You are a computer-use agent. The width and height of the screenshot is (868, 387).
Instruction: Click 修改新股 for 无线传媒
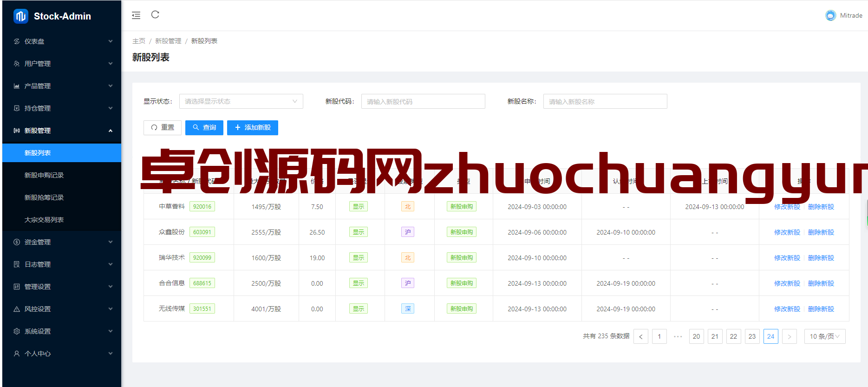(x=787, y=309)
